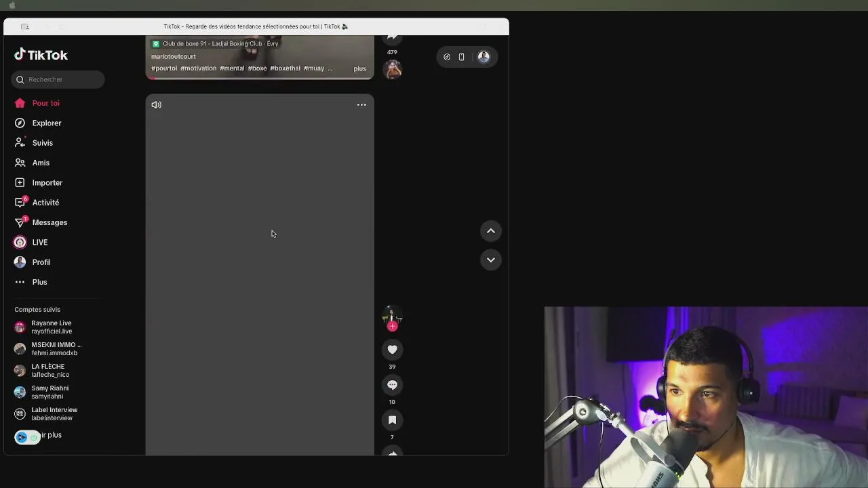Open mariotoutcourt username link

(x=174, y=57)
